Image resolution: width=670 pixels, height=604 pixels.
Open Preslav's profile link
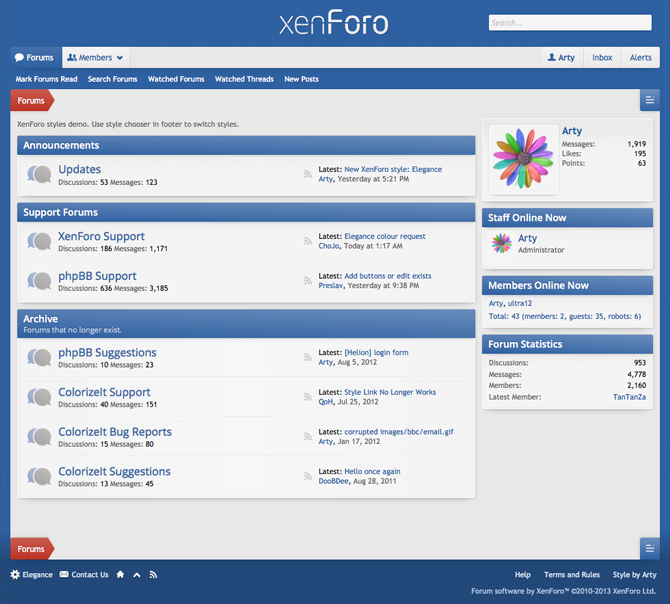(331, 285)
